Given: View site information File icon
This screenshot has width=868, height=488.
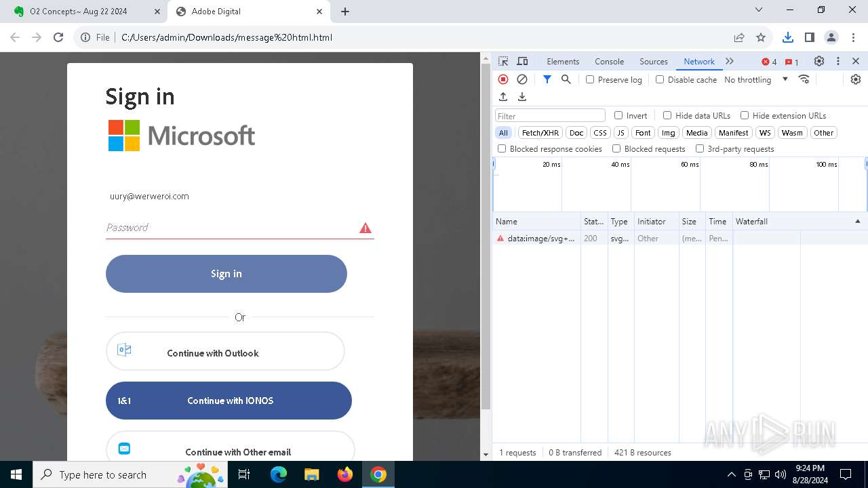Looking at the screenshot, I should pyautogui.click(x=95, y=37).
